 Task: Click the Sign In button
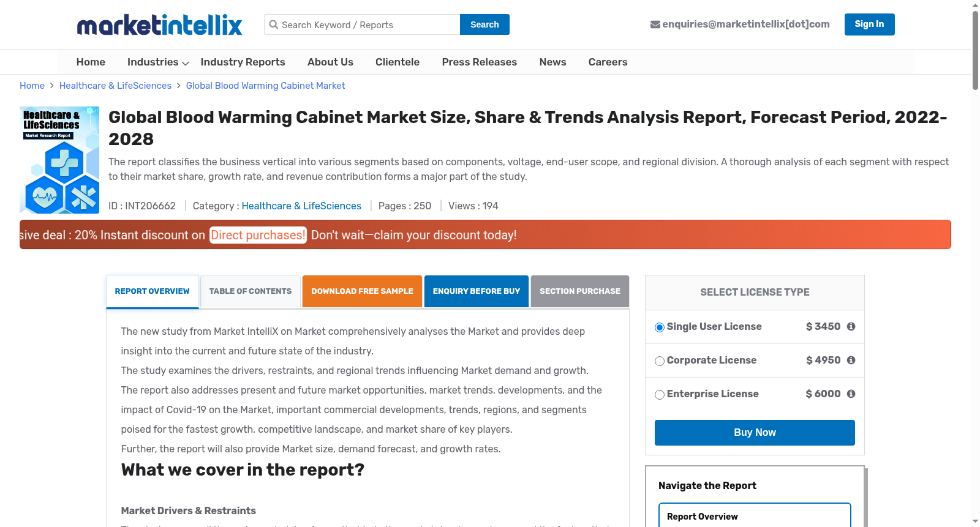coord(870,24)
